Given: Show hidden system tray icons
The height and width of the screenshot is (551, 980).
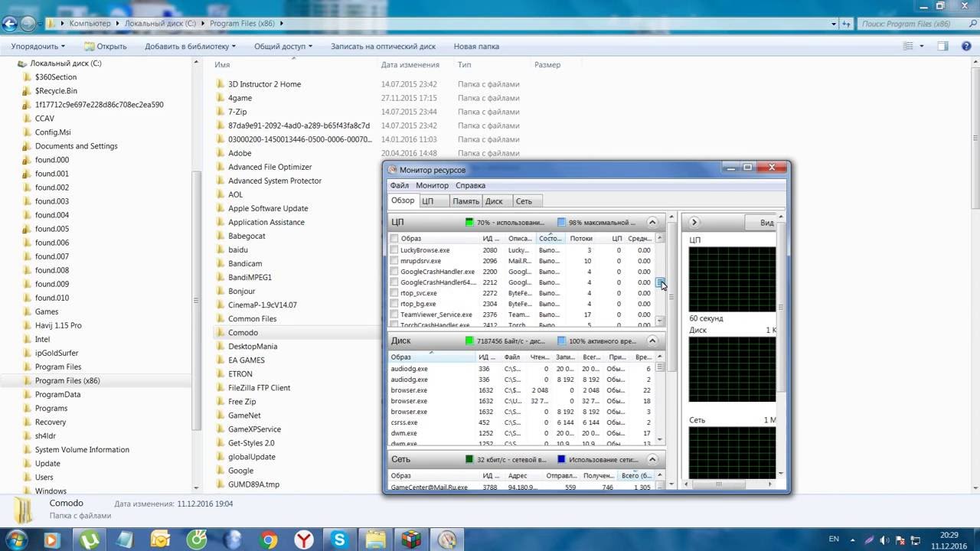Looking at the screenshot, I should click(853, 540).
